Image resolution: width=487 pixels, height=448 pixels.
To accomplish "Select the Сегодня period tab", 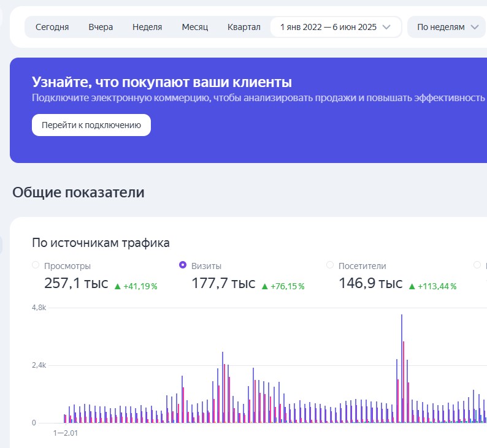I will 52,27.
